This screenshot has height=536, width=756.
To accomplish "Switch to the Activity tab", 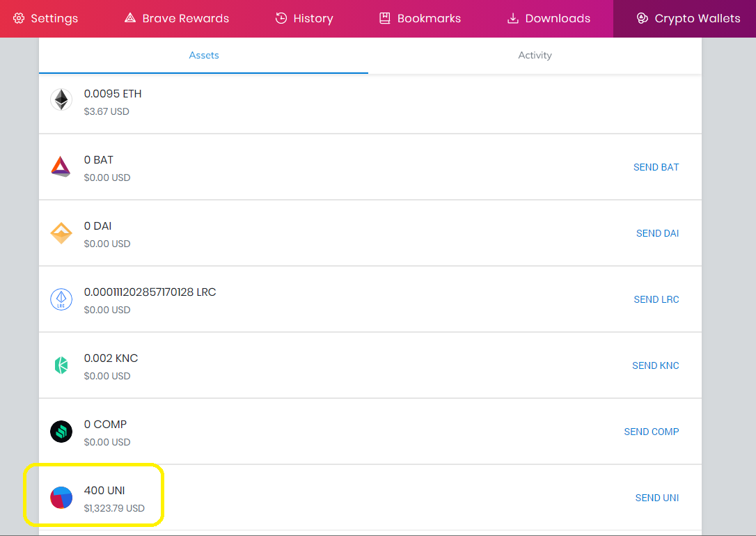I will point(535,56).
